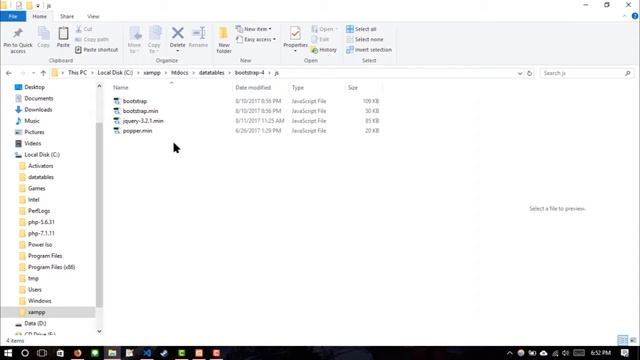640x360 pixels.
Task: Open Desktop in navigation pane
Action: [34, 87]
